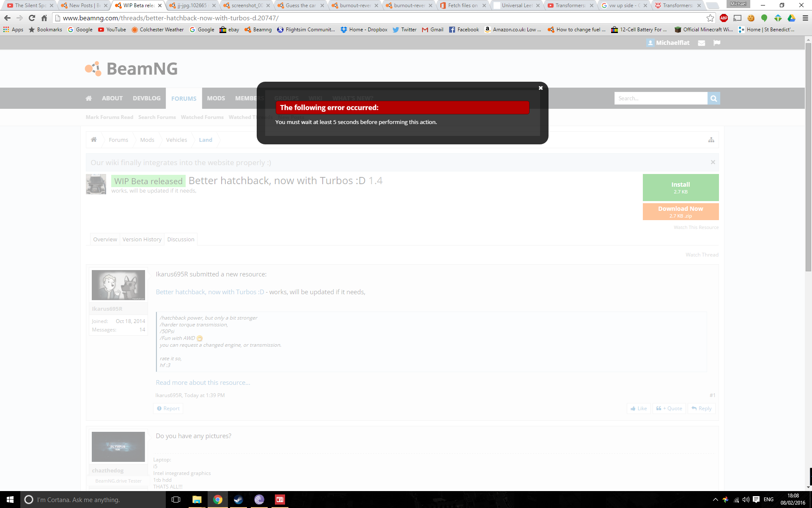The image size is (812, 508).
Task: Click the Cortana search box
Action: 93,500
